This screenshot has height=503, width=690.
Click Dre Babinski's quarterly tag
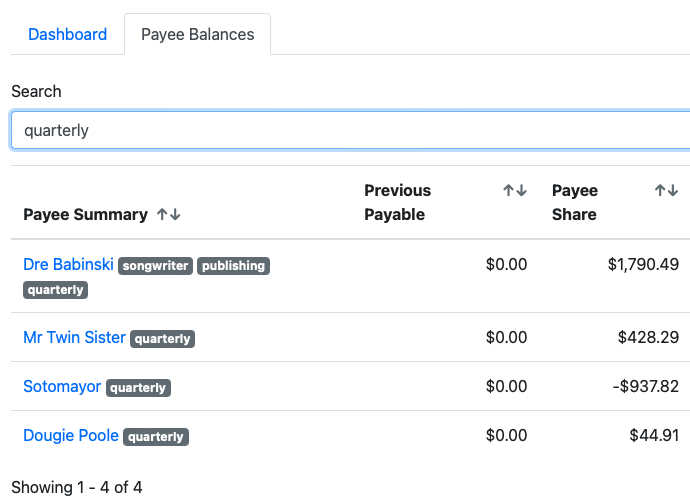tap(56, 290)
